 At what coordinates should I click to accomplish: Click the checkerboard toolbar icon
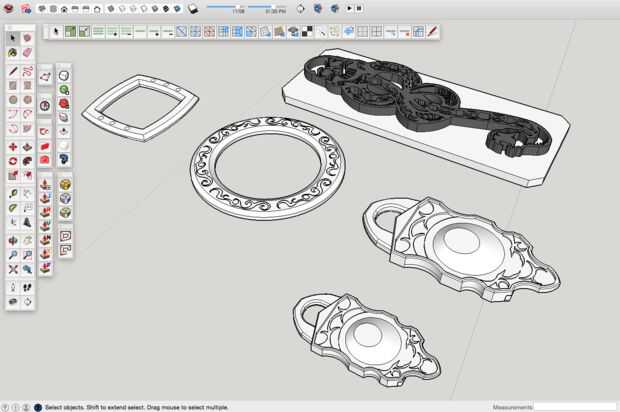pos(307,32)
